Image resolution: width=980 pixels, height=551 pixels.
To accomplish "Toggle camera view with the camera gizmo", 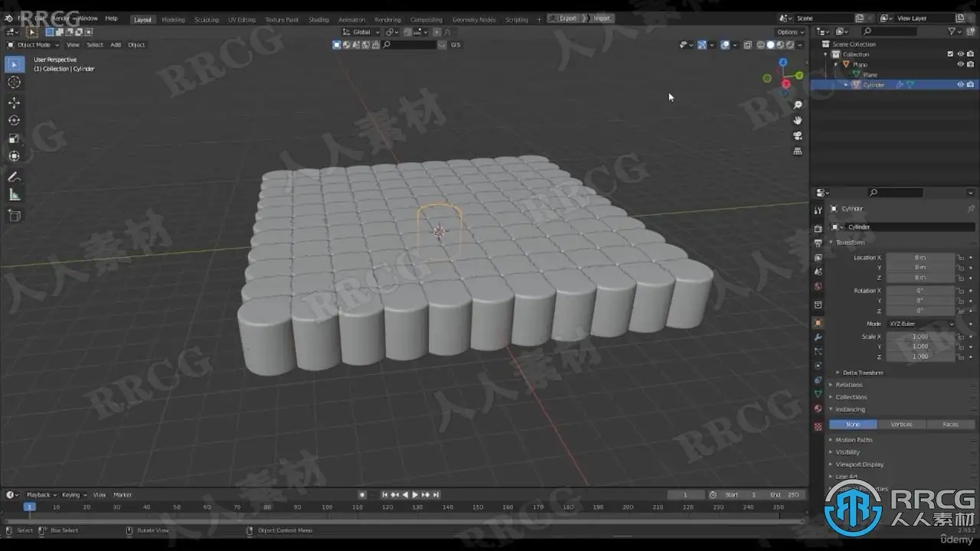I will pos(798,135).
